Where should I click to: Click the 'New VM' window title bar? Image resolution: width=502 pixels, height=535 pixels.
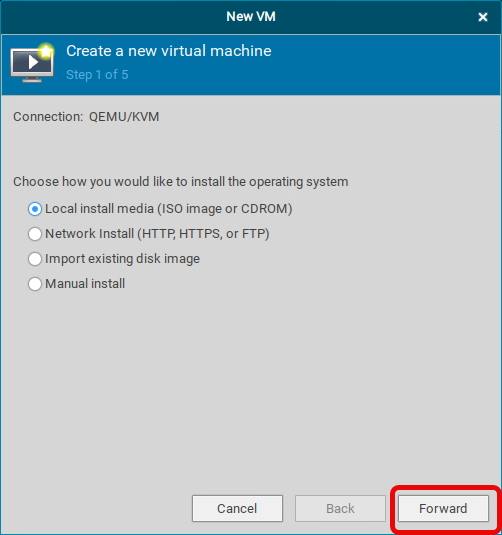(x=251, y=16)
